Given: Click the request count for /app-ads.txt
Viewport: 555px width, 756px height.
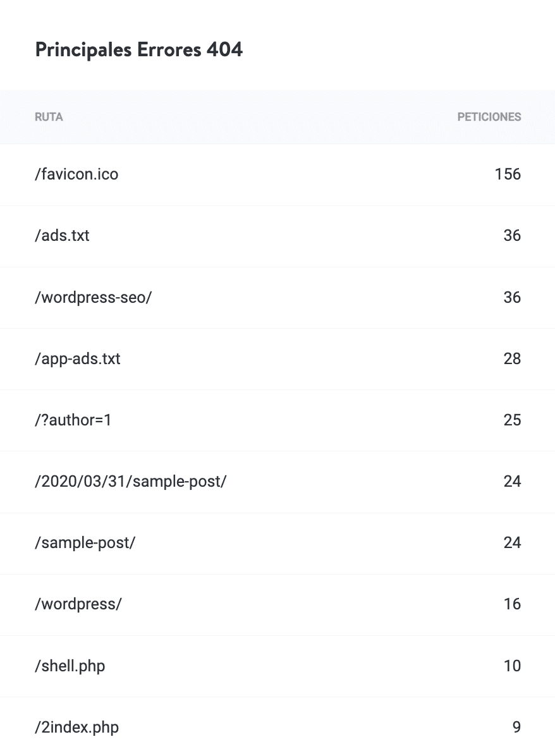Looking at the screenshot, I should point(512,358).
